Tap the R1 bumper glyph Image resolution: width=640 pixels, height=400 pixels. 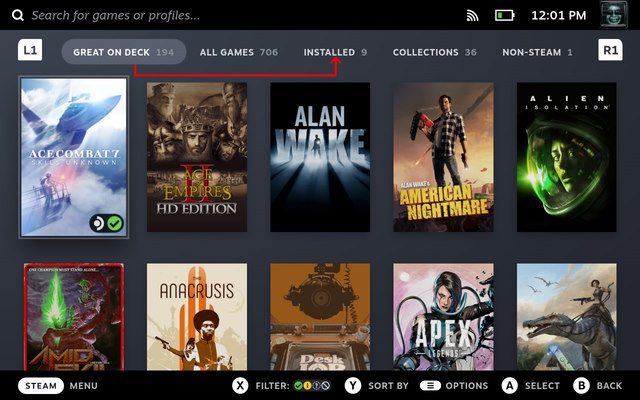click(610, 50)
